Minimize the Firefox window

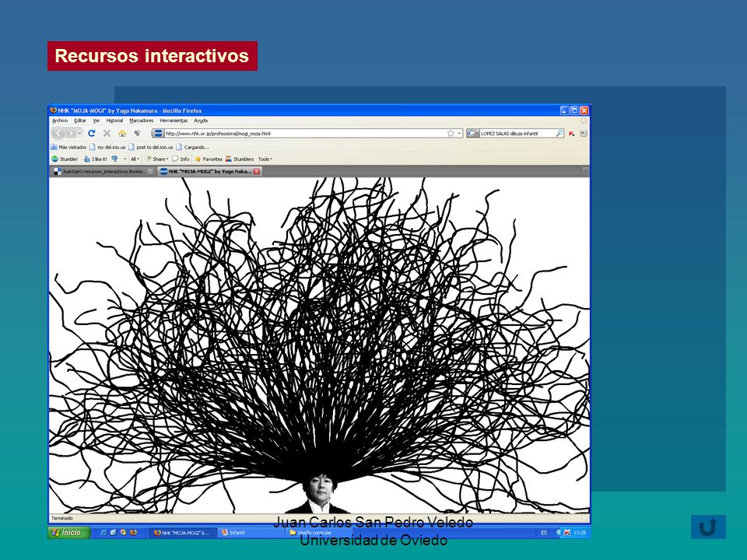(565, 110)
